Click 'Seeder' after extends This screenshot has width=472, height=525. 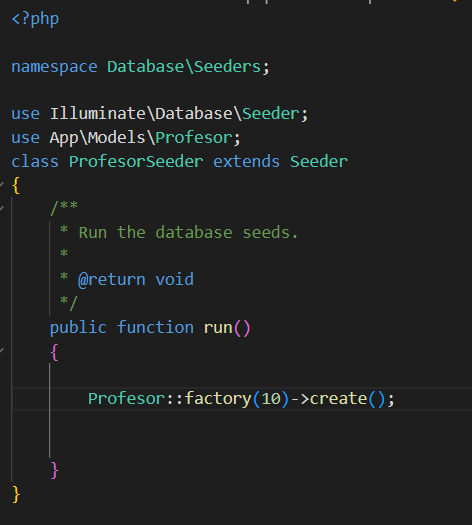coord(319,162)
